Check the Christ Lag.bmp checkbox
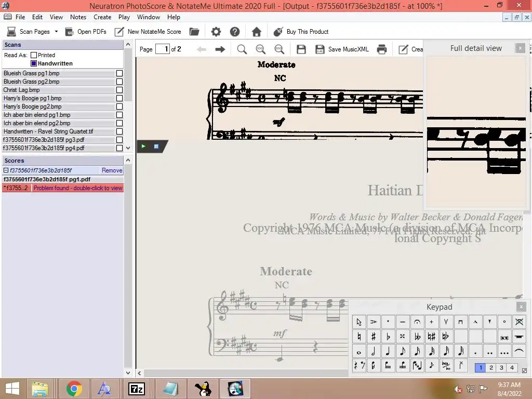The width and height of the screenshot is (532, 399). pos(119,90)
